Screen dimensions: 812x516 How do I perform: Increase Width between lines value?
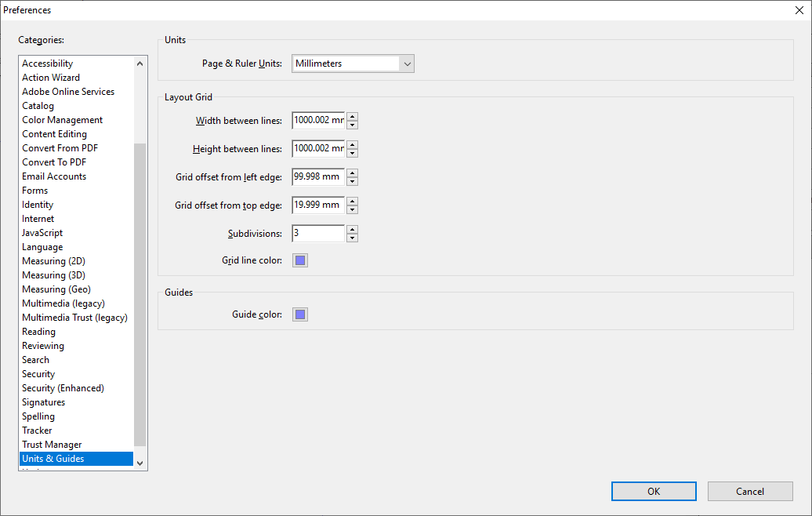point(353,117)
